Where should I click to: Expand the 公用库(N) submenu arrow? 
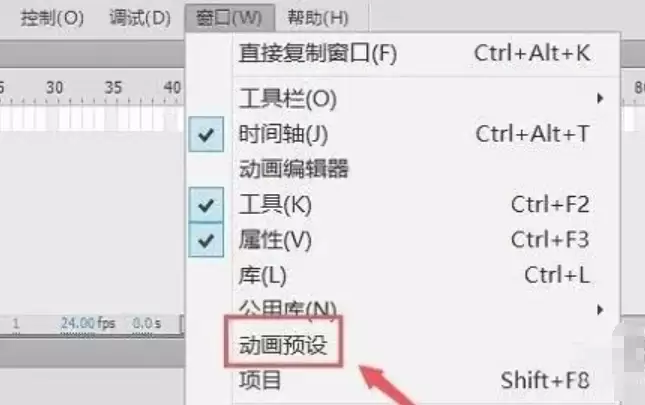tap(600, 310)
